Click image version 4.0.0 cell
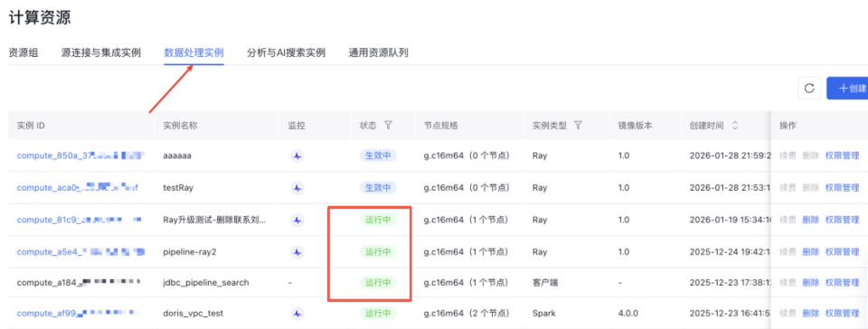Screen dimensions: 868x329 [628, 314]
